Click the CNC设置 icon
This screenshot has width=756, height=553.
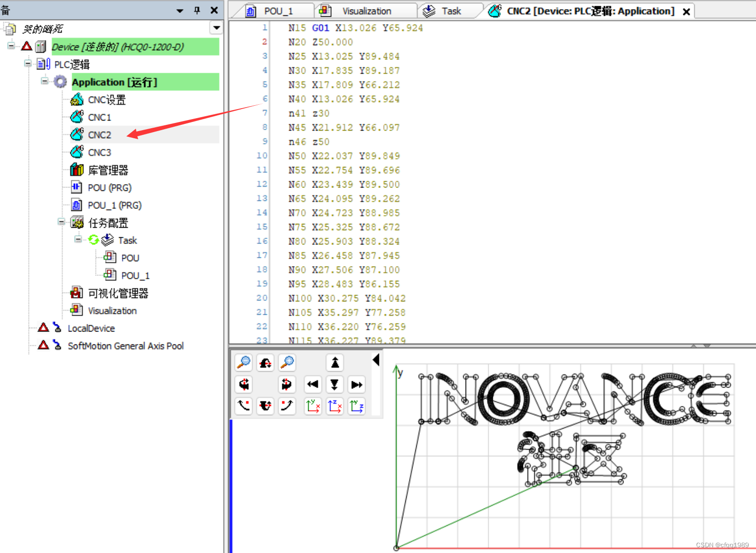click(77, 100)
